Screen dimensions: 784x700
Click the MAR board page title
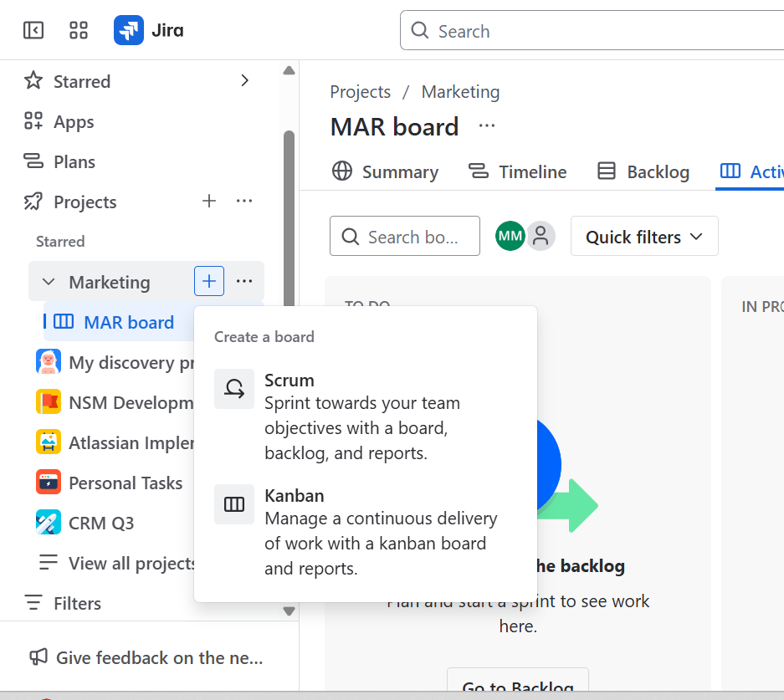click(x=394, y=126)
